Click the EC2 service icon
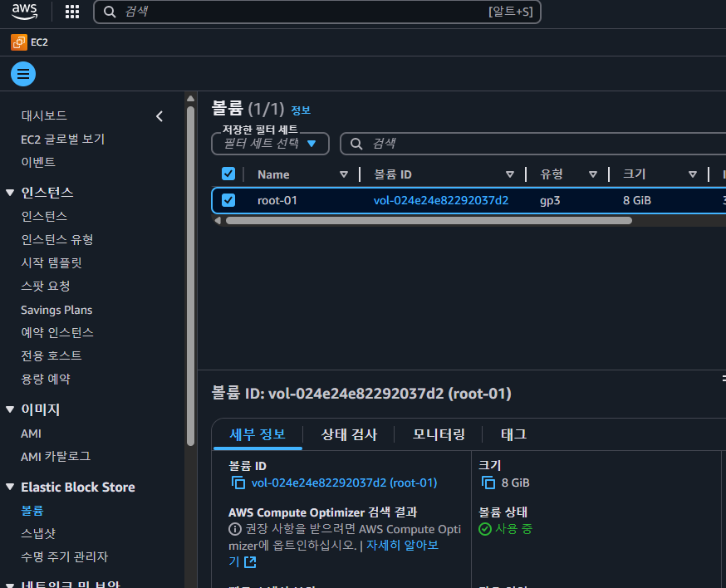726x588 pixels. (x=19, y=42)
